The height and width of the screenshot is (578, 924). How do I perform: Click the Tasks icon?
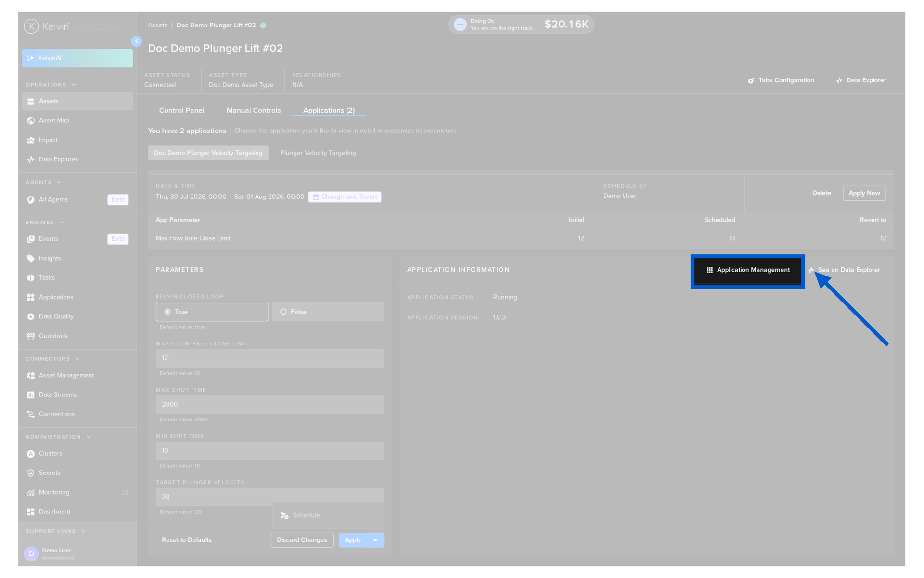tap(31, 278)
